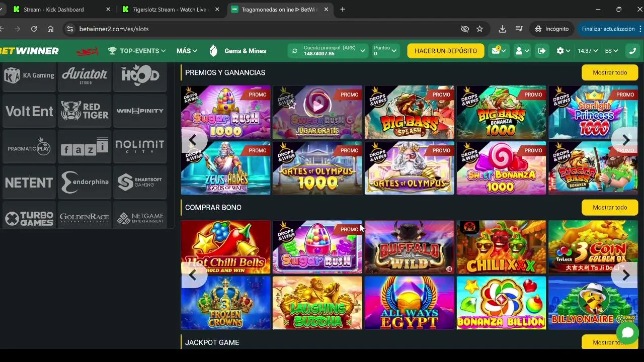The height and width of the screenshot is (362, 644).
Task: Play Sweet Rush free with play icon
Action: tap(317, 105)
